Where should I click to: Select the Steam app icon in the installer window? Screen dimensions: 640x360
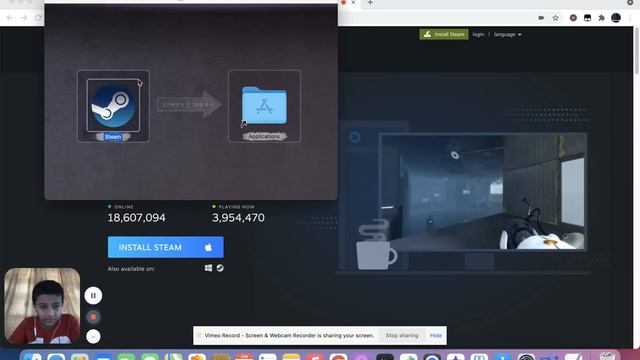click(113, 105)
